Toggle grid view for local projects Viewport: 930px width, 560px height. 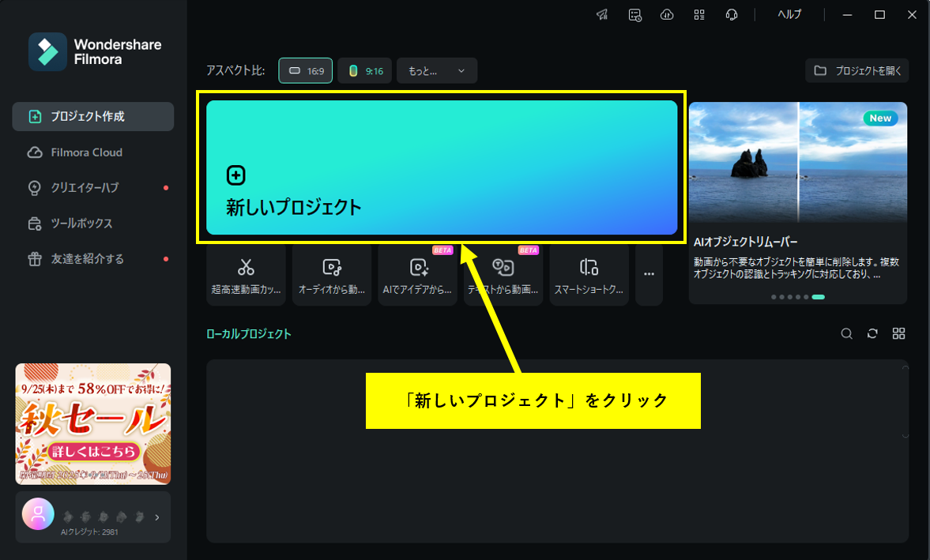point(898,333)
